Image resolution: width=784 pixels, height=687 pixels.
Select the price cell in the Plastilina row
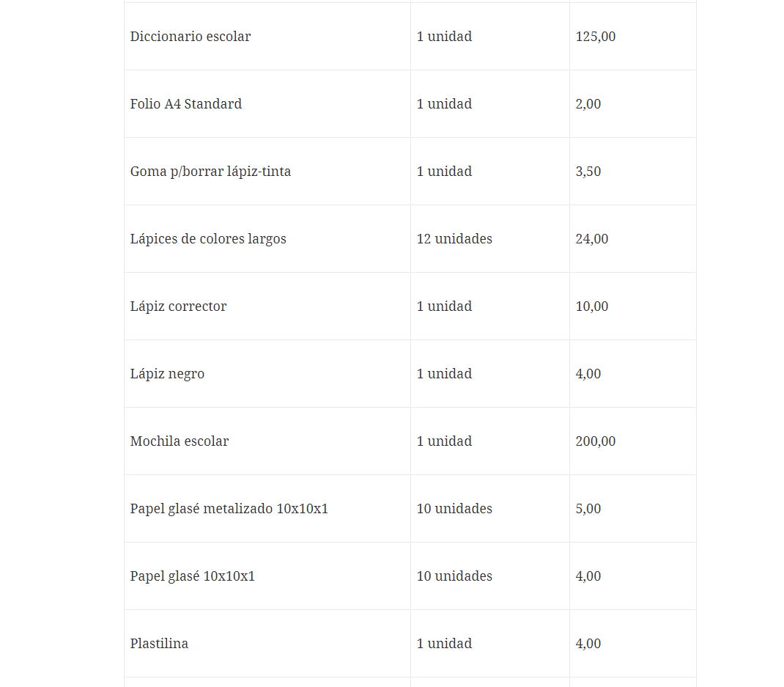coord(588,644)
